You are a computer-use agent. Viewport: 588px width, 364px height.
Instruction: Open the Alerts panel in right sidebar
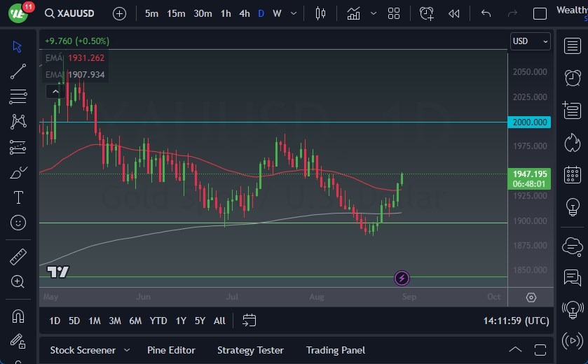pos(573,77)
